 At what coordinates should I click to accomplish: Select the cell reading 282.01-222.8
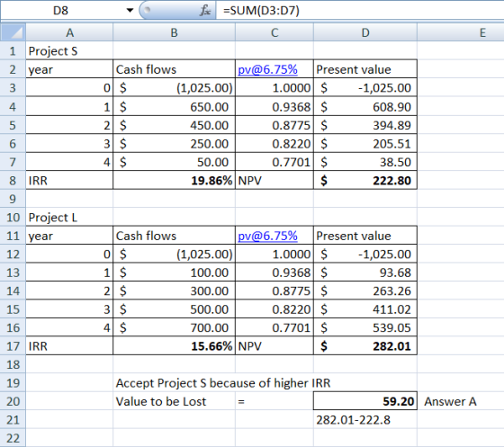(365, 419)
